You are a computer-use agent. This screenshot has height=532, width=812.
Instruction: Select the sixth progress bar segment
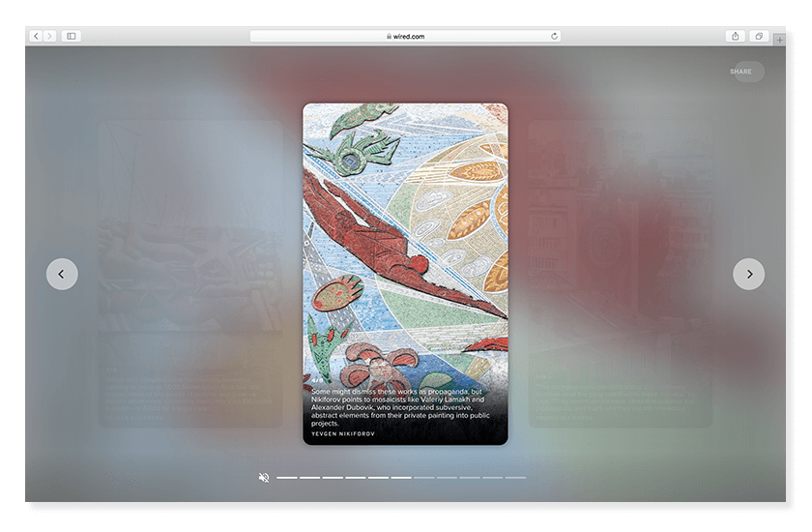401,477
